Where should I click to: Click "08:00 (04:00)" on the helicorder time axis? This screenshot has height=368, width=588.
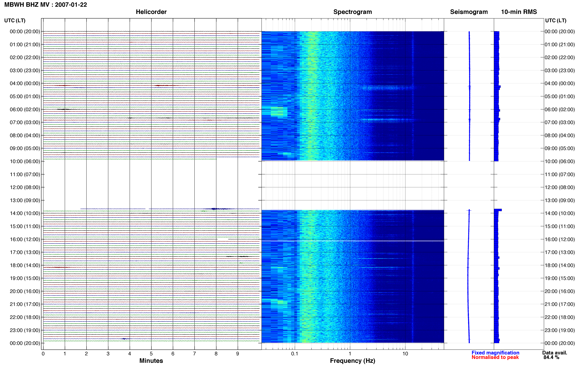[25, 135]
